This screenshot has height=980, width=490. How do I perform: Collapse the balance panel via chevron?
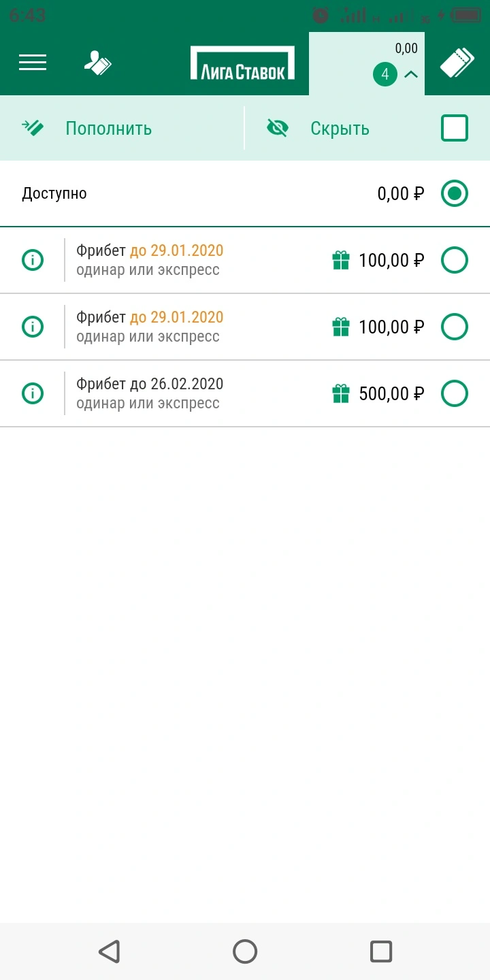click(x=410, y=75)
